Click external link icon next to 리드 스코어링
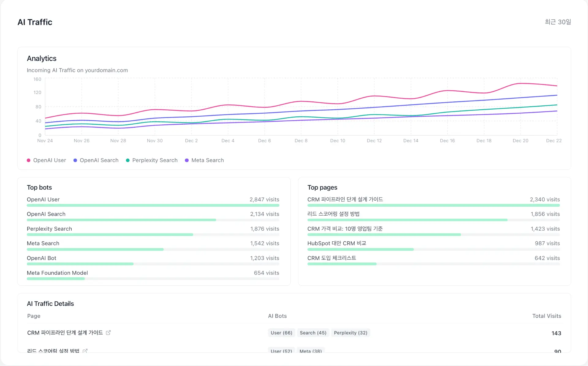 (85, 351)
